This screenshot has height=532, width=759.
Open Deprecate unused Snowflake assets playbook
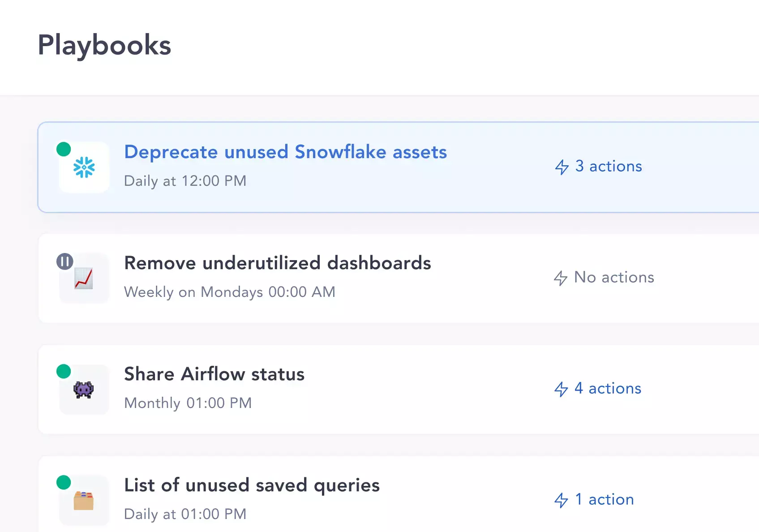(x=285, y=152)
